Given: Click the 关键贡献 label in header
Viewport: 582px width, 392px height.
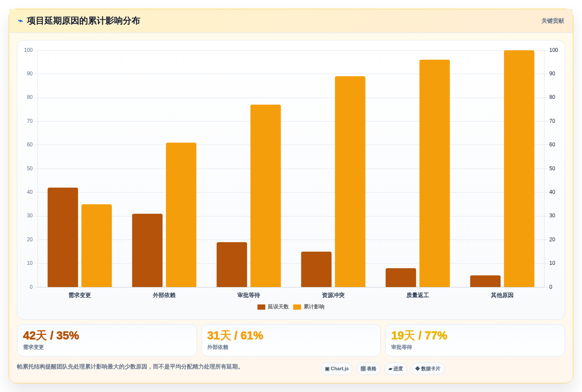Looking at the screenshot, I should tap(552, 21).
